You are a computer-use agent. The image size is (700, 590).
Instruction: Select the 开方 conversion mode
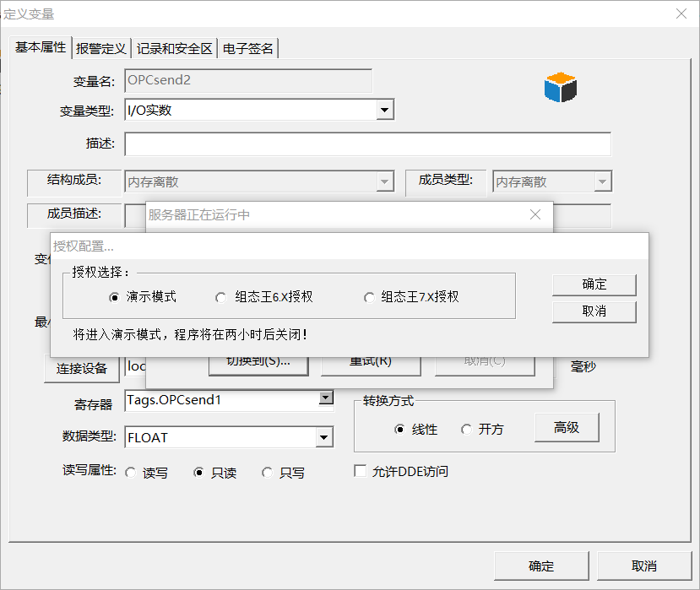click(x=467, y=429)
